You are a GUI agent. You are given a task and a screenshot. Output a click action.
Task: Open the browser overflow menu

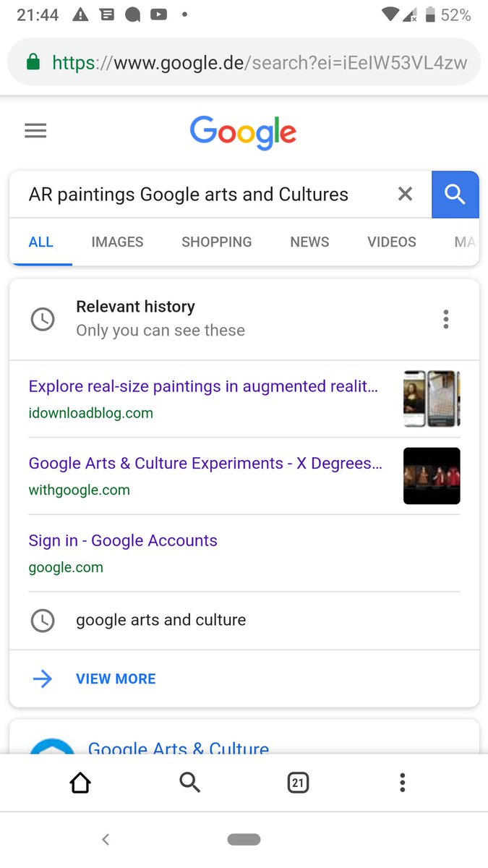(x=403, y=782)
